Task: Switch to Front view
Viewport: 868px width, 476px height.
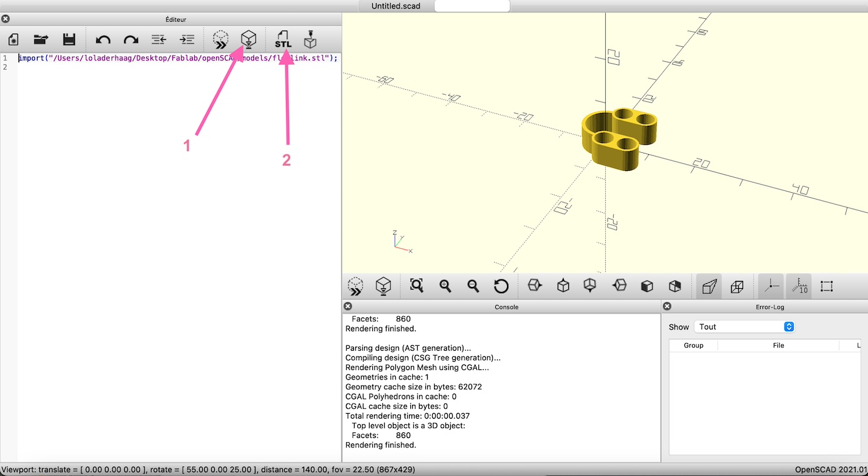Action: coord(647,286)
